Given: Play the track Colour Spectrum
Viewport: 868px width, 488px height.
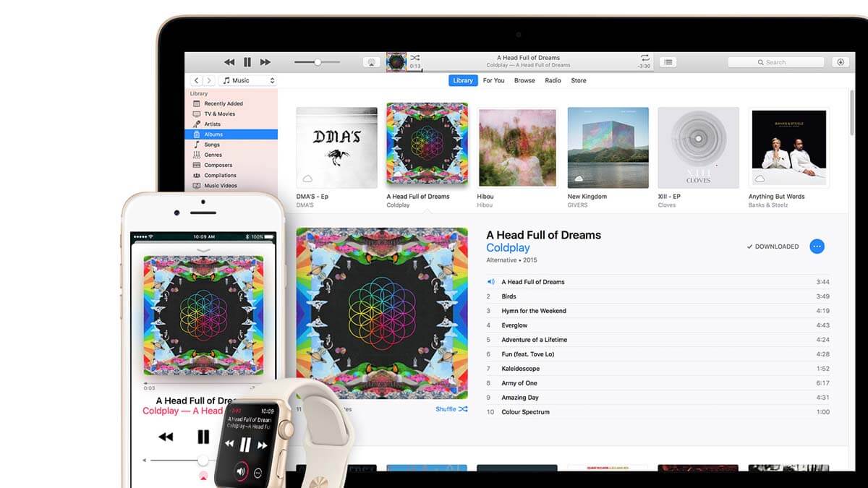Looking at the screenshot, I should point(658,412).
